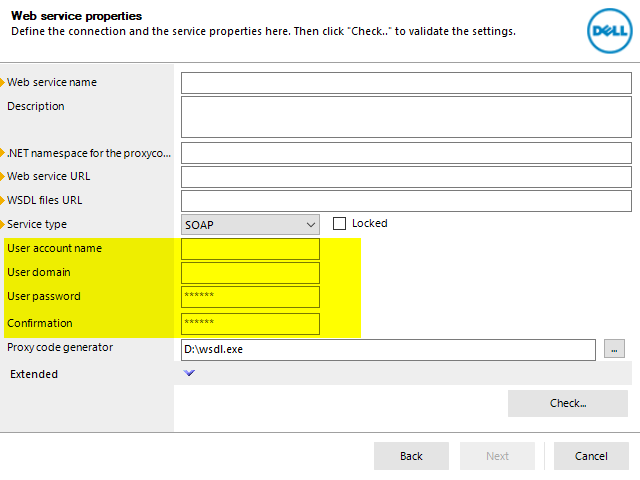Click the greyed-out Next button
This screenshot has width=640, height=480.
point(497,456)
